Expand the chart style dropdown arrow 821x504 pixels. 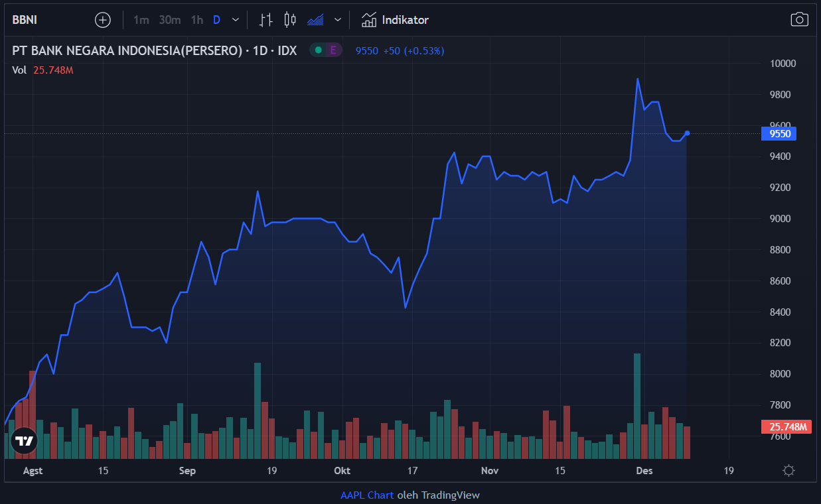(x=338, y=20)
